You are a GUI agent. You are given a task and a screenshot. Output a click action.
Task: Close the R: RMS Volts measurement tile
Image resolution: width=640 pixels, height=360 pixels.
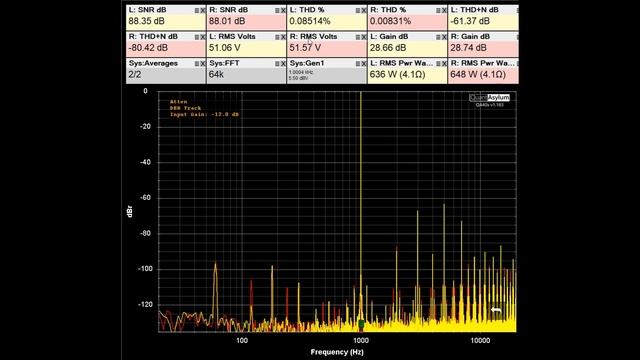[364, 37]
